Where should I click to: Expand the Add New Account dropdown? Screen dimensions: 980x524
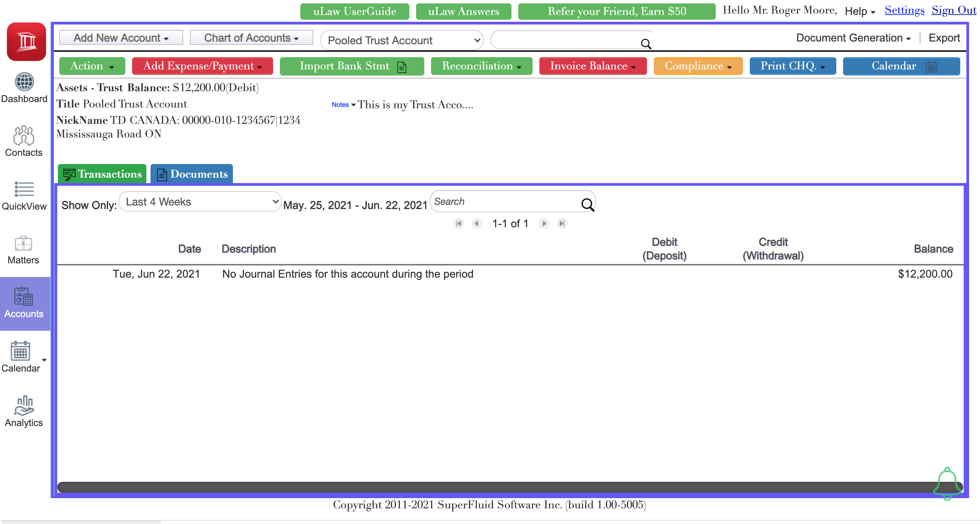point(121,38)
